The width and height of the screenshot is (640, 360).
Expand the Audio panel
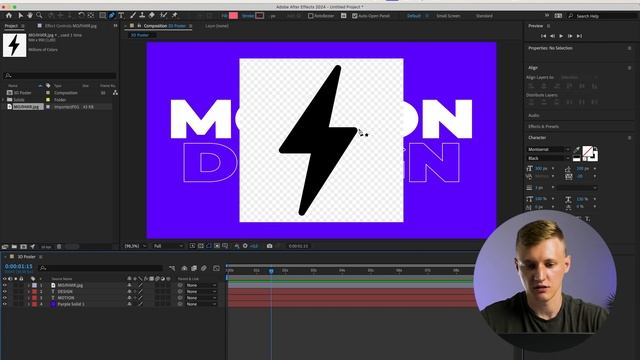(534, 116)
